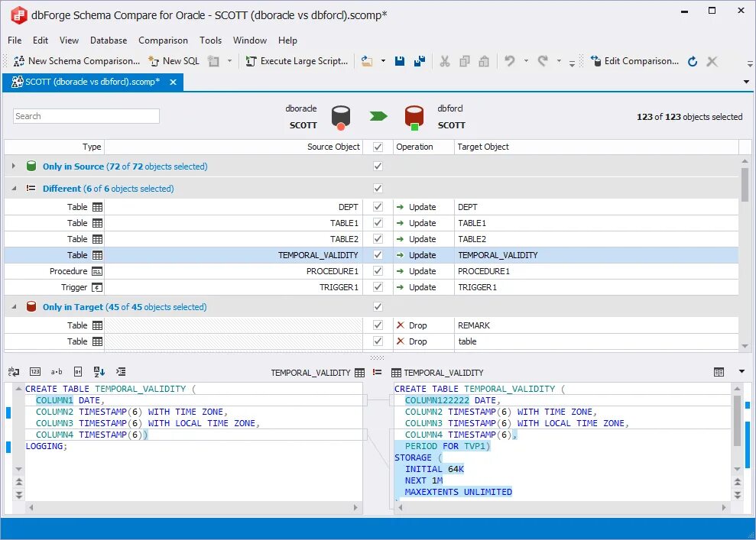Toggle the select-all header checkbox
Image resolution: width=756 pixels, height=540 pixels.
coord(378,147)
